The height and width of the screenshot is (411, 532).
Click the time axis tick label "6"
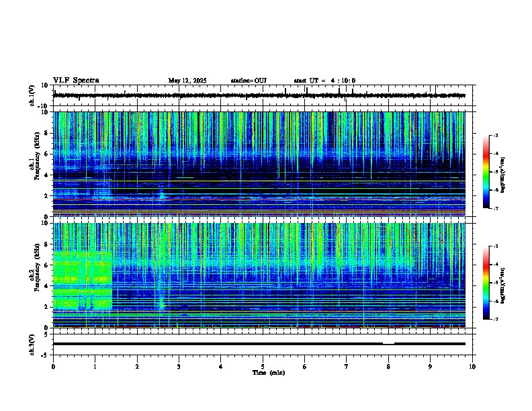pos(305,367)
